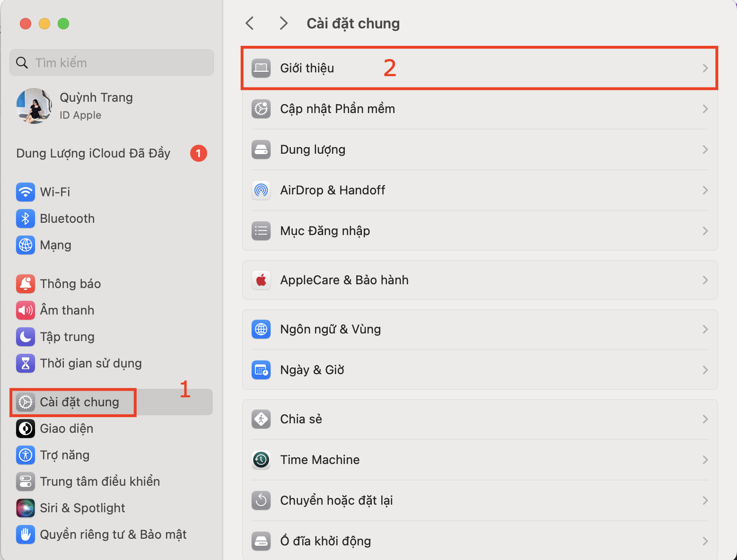Click the Chia sẻ sharing icon
Viewport: 737px width, 560px height.
(261, 419)
